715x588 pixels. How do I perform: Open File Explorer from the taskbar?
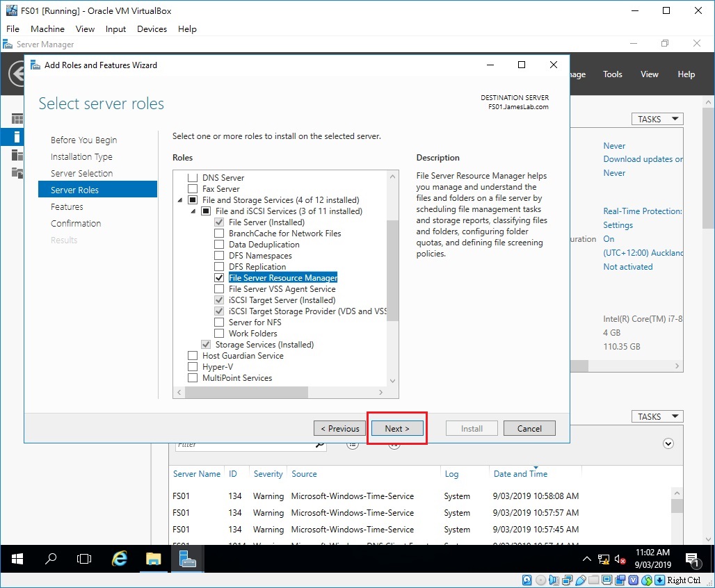tap(153, 559)
